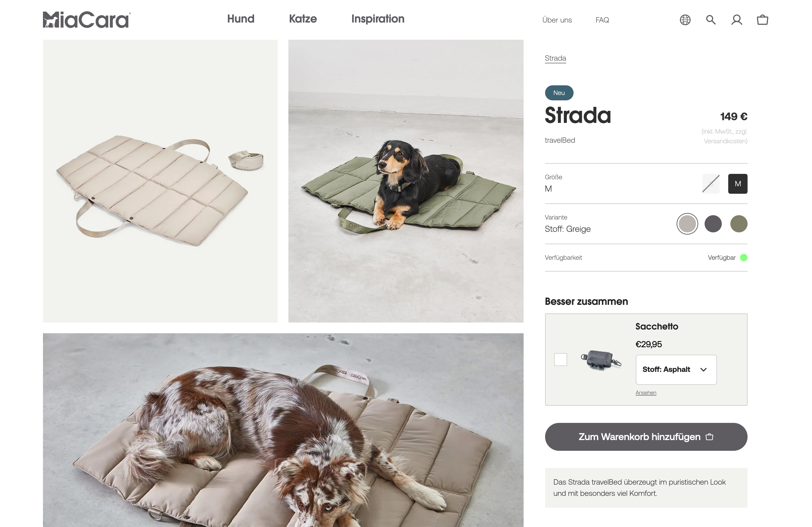This screenshot has height=527, width=812.
Task: Expand the Stoff: Asphalt dropdown
Action: (x=676, y=369)
